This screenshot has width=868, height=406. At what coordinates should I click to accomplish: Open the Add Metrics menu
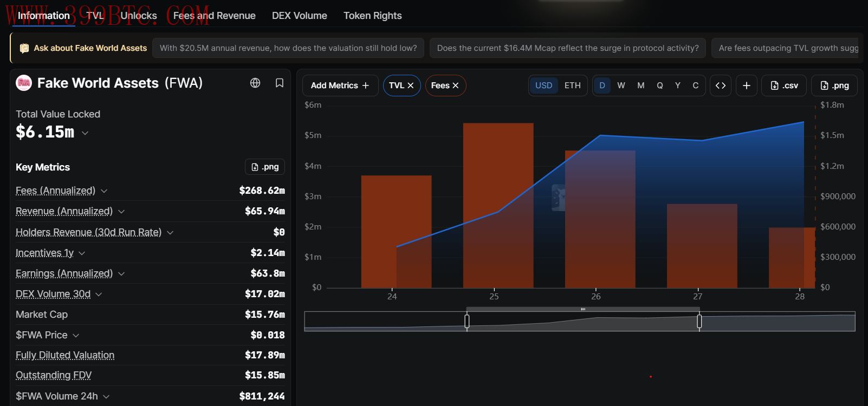pyautogui.click(x=340, y=86)
